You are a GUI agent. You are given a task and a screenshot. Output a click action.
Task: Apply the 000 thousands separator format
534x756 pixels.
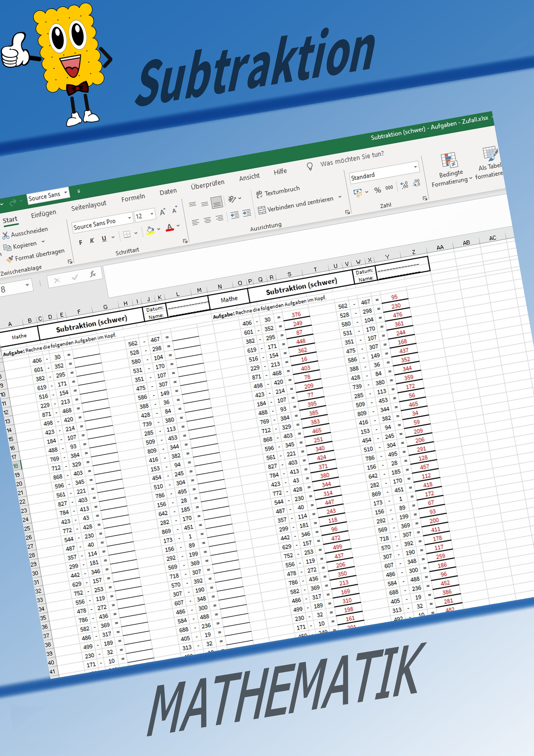click(389, 188)
